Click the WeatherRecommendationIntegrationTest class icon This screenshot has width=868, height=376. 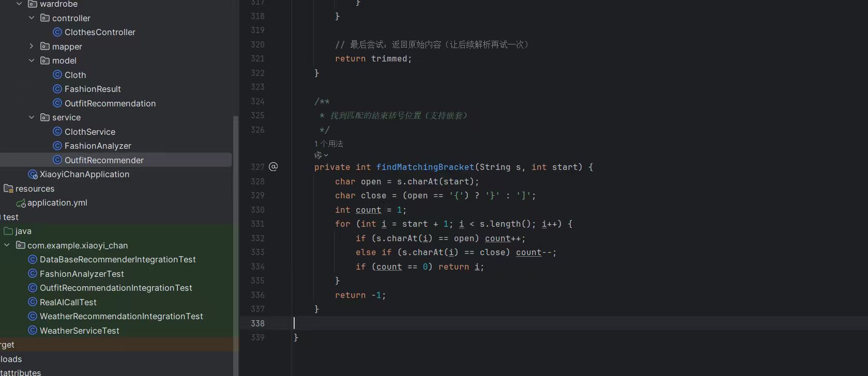[33, 316]
